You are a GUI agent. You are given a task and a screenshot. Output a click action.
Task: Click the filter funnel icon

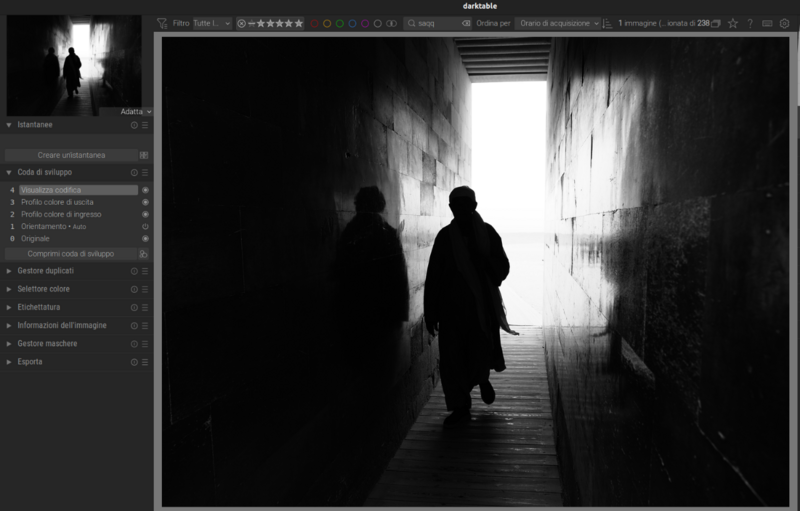coord(162,23)
